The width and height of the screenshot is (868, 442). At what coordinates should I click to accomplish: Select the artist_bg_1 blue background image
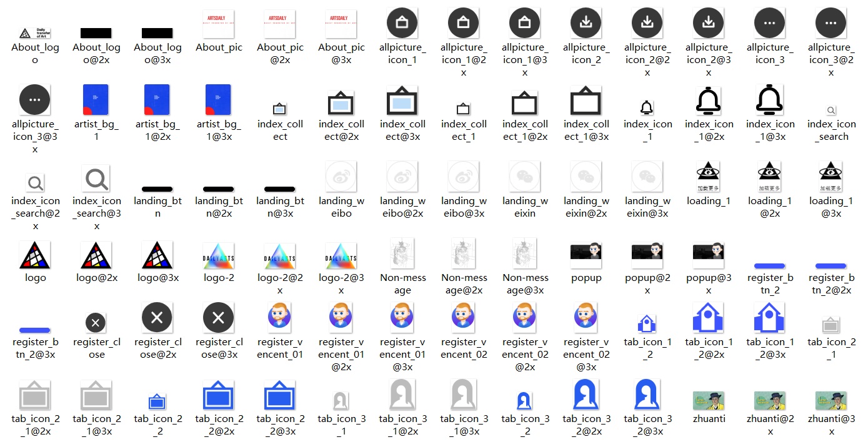[x=96, y=101]
